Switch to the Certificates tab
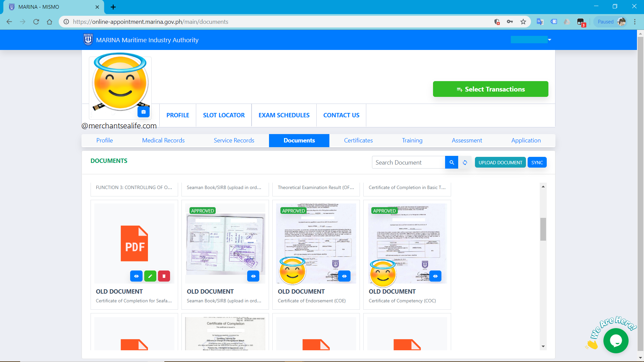Viewport: 644px width, 362px height. pos(358,140)
